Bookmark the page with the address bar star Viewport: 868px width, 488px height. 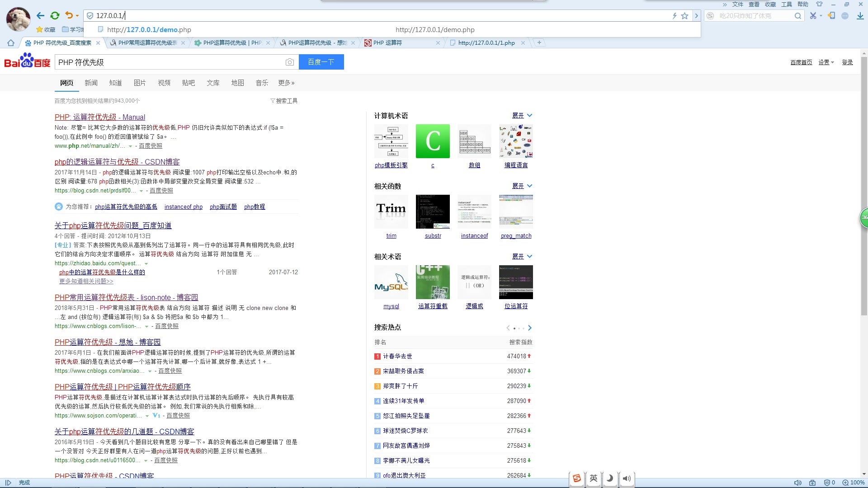[684, 16]
